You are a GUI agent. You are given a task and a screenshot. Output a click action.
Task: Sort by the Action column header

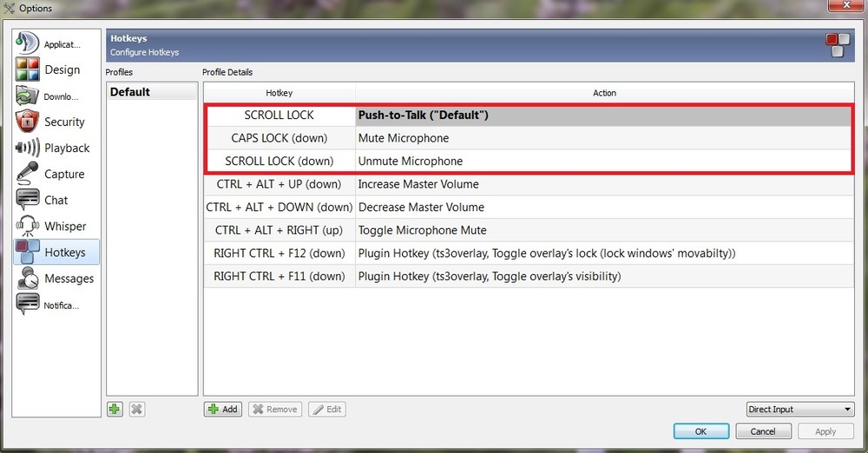(604, 93)
